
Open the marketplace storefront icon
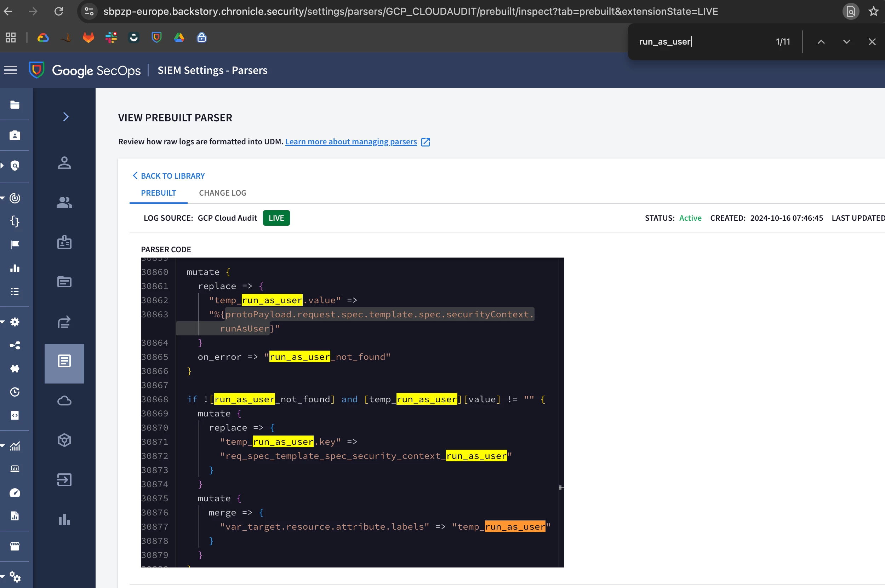coord(15,546)
